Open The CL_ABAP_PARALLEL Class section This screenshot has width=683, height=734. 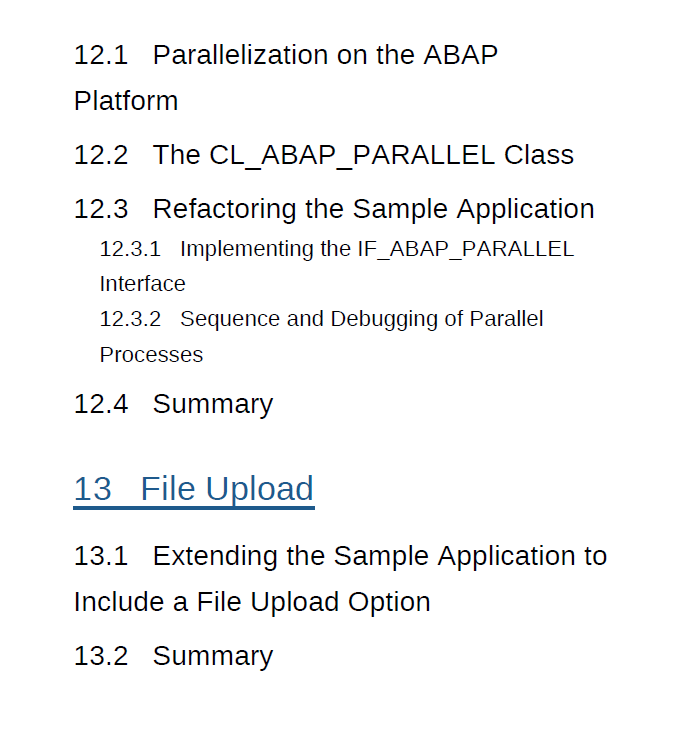point(363,155)
